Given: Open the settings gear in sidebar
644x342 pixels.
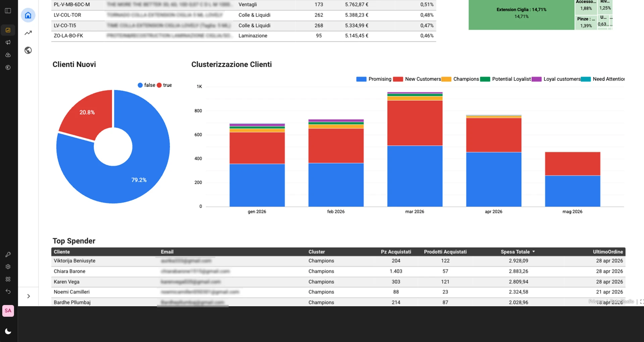Looking at the screenshot, I should click(x=8, y=267).
